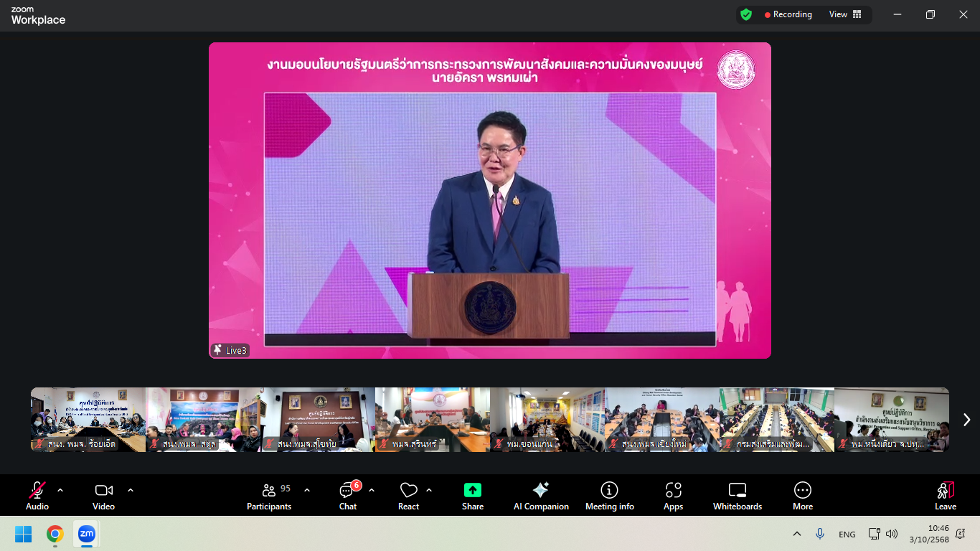The image size is (980, 551).
Task: Open the View layout menu
Action: pyautogui.click(x=845, y=14)
